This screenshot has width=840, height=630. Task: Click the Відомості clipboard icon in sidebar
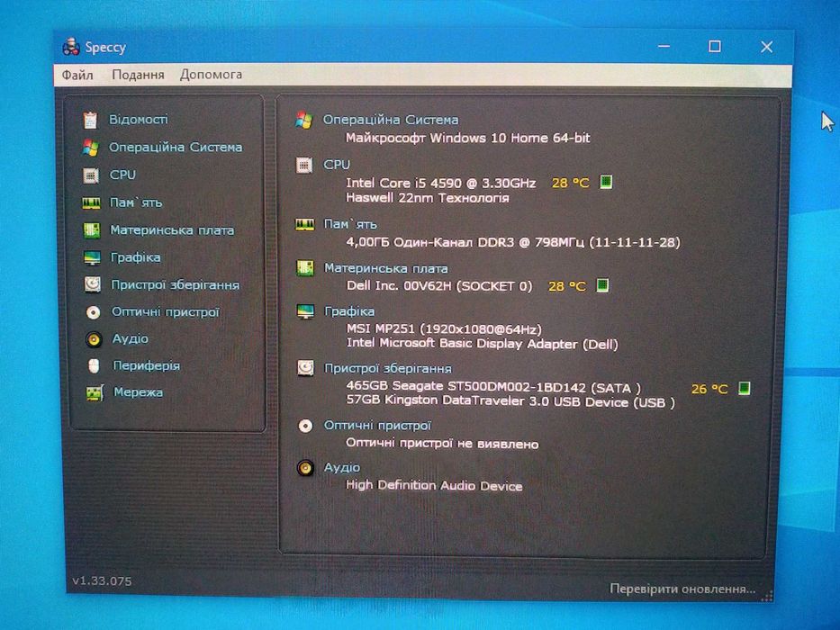coord(90,120)
